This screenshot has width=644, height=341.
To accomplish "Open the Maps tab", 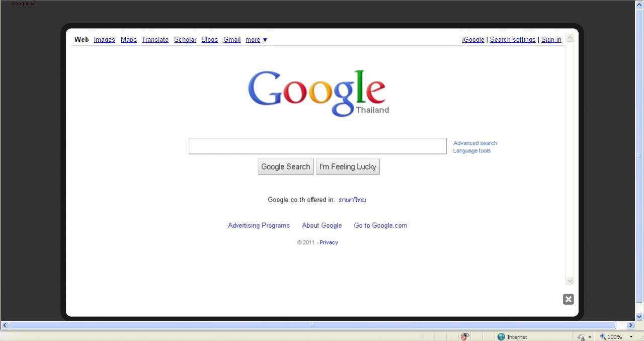I will point(129,40).
